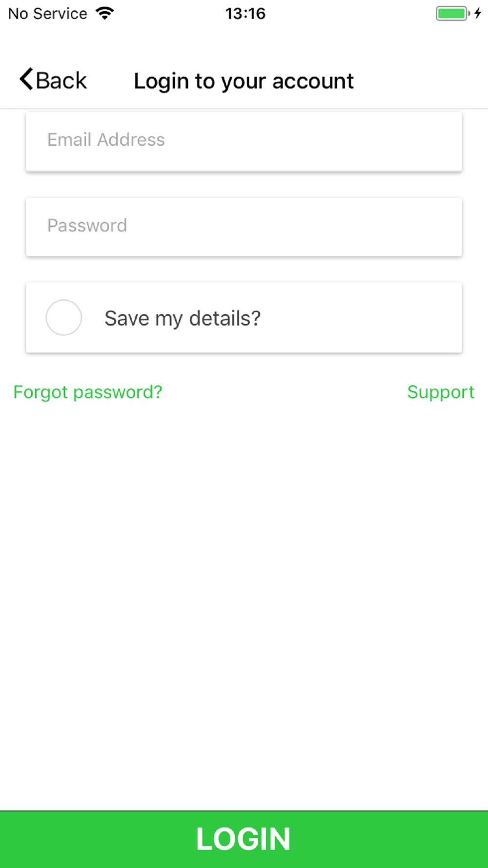This screenshot has width=488, height=868.
Task: Open the Support link
Action: (441, 393)
